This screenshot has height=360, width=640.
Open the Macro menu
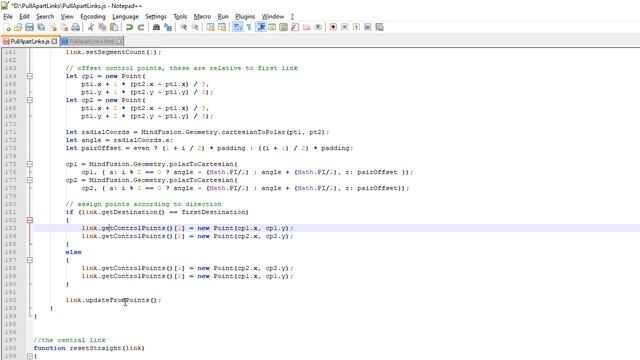(x=202, y=17)
